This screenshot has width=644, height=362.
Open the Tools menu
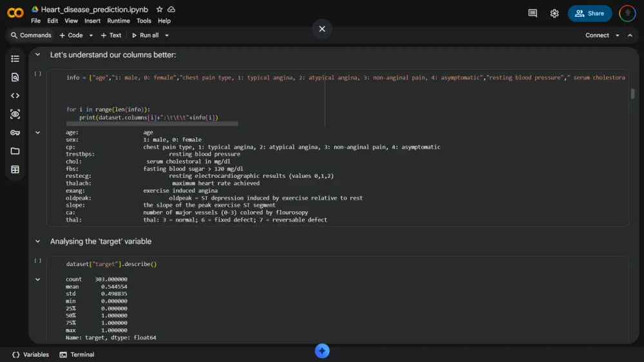(x=144, y=21)
